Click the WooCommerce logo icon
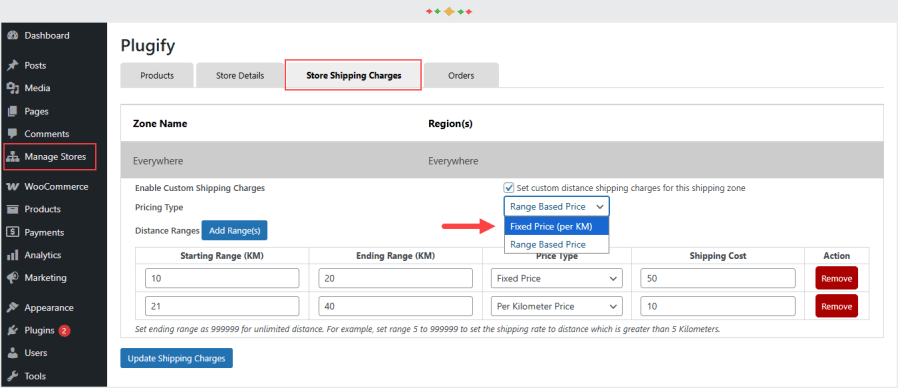 point(13,187)
